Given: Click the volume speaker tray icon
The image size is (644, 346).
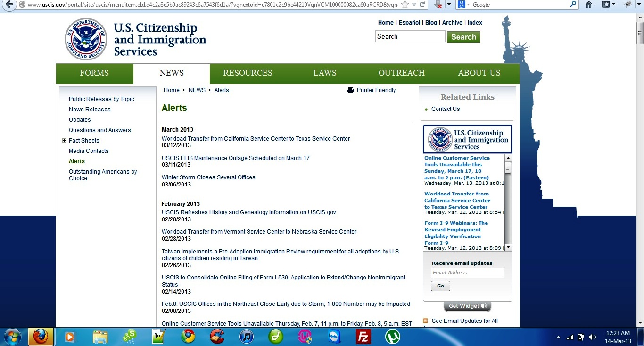Looking at the screenshot, I should point(592,337).
